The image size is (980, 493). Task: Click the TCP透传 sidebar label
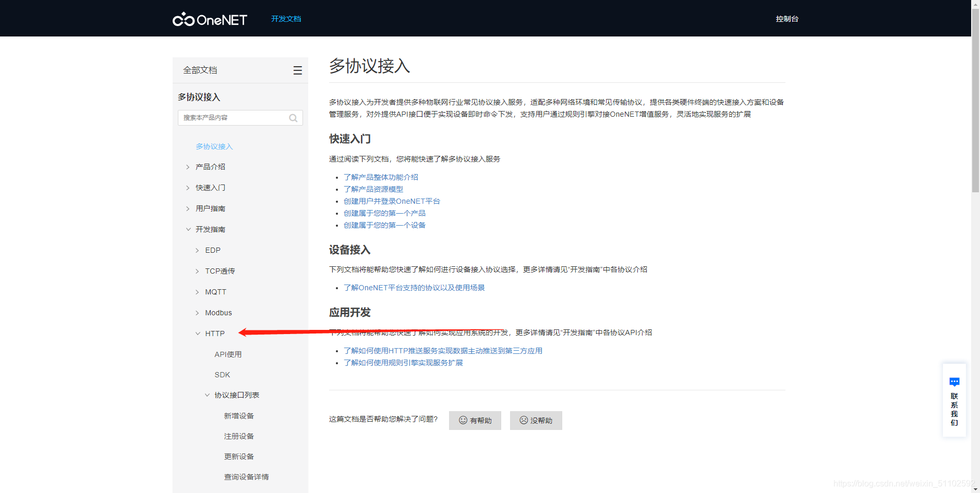click(x=220, y=271)
